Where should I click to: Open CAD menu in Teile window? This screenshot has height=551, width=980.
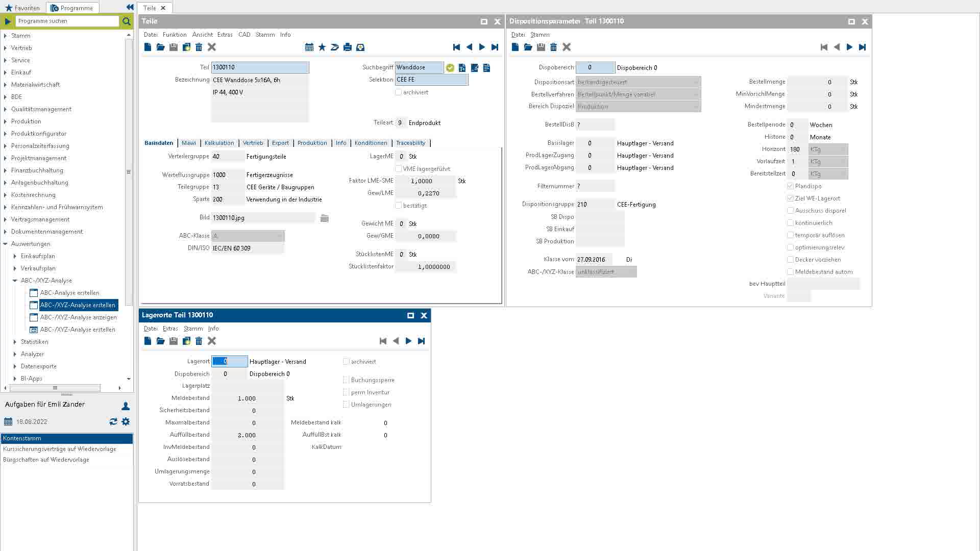244,35
